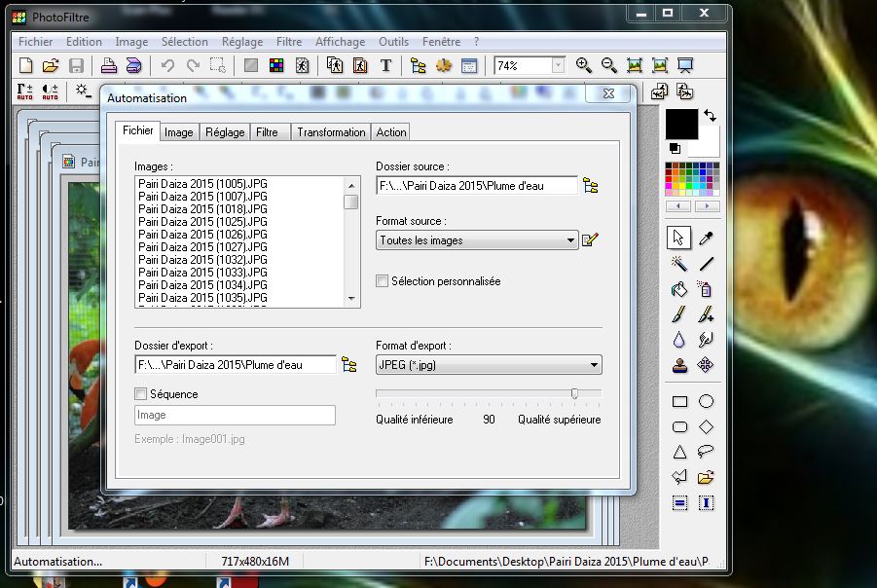Select Pairi Daiza 2015 (1005).JPG in list
This screenshot has height=588, width=877.
[x=202, y=183]
